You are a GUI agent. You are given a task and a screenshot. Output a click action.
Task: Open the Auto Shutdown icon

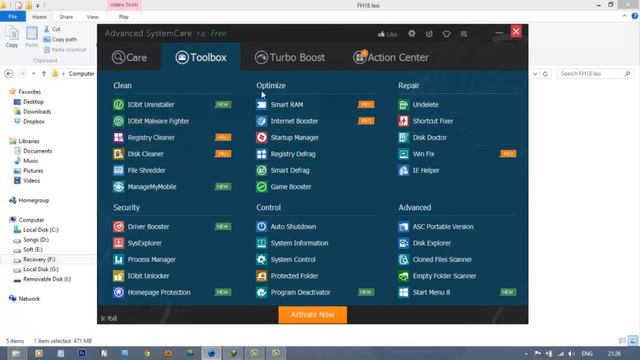262,227
